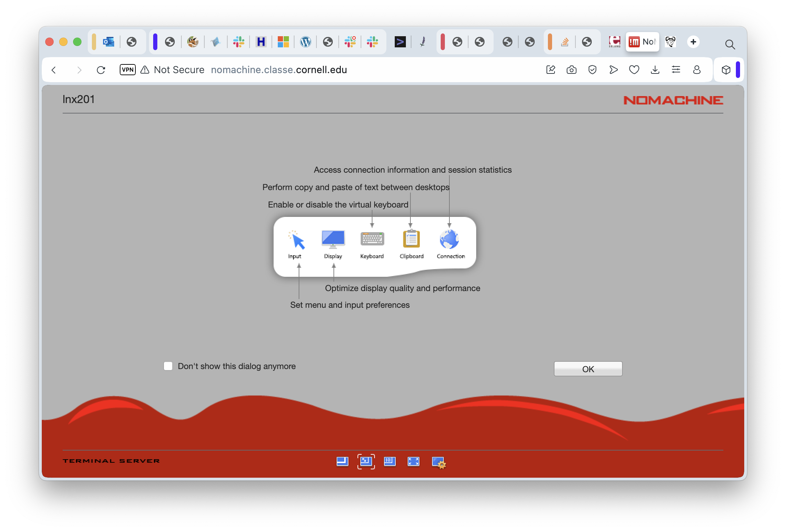Open the profile account icon menu
The image size is (786, 532).
pyautogui.click(x=697, y=70)
